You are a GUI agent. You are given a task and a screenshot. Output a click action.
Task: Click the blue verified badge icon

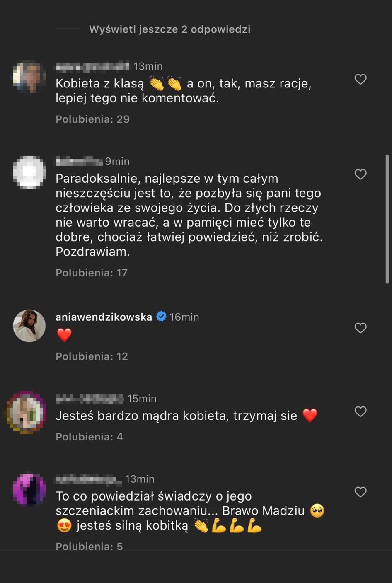(161, 317)
